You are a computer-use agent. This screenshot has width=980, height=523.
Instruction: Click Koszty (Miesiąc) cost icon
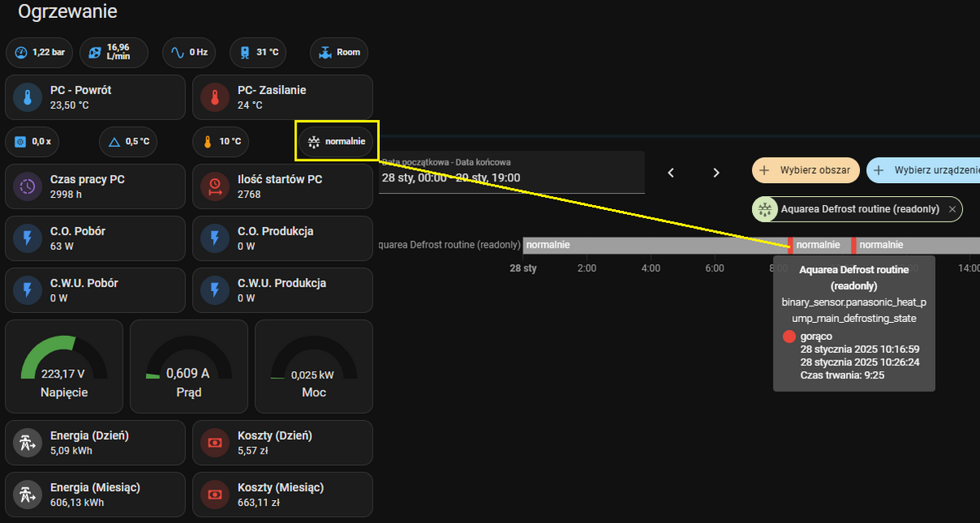point(215,494)
